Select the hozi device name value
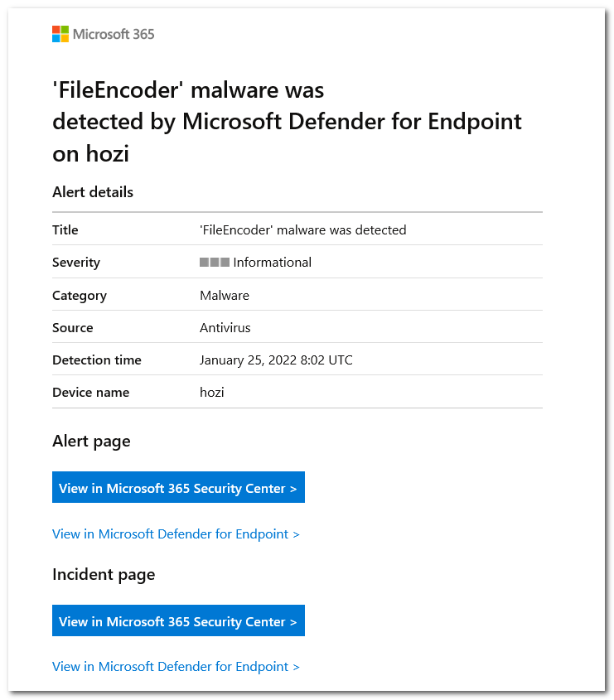Screen dimensions: 614x700 coord(212,393)
